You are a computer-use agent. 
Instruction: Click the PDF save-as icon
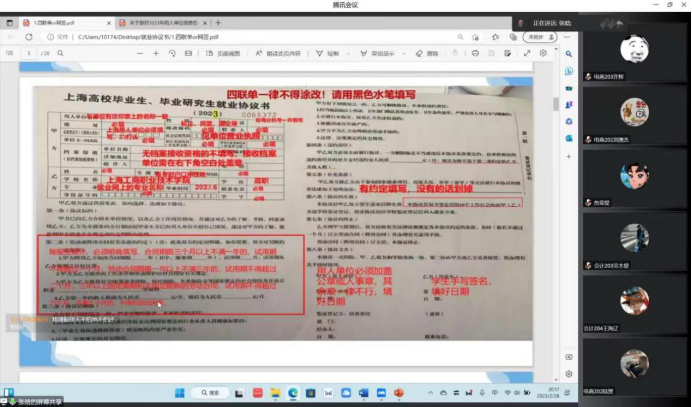coord(508,53)
